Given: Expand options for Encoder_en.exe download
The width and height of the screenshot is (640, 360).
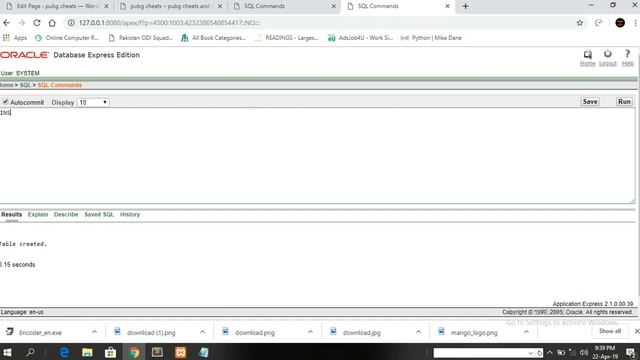Looking at the screenshot, I should click(x=94, y=332).
